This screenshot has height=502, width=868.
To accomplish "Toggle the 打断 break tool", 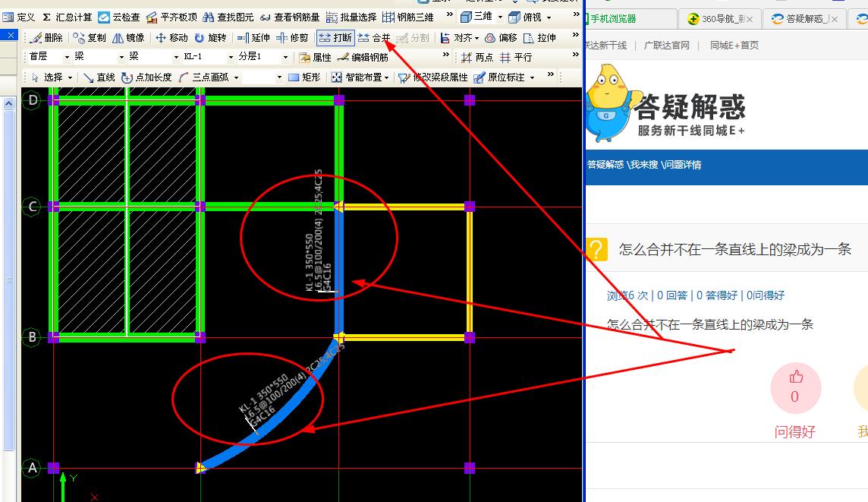I will 335,38.
